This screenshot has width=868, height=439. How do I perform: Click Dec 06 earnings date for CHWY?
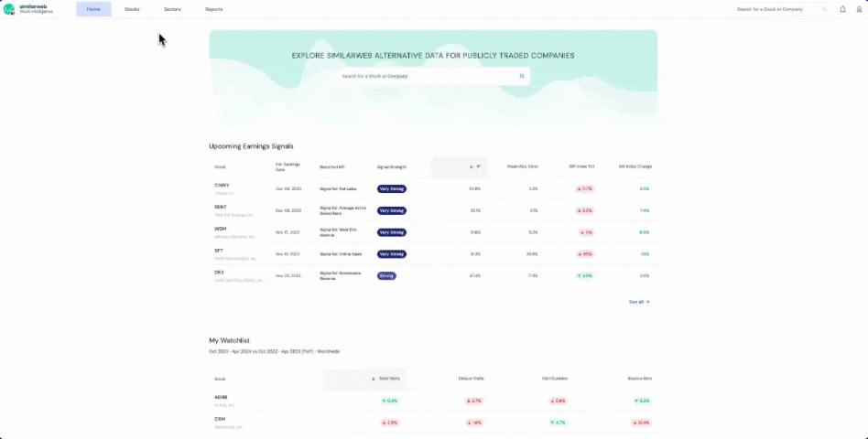(x=288, y=188)
